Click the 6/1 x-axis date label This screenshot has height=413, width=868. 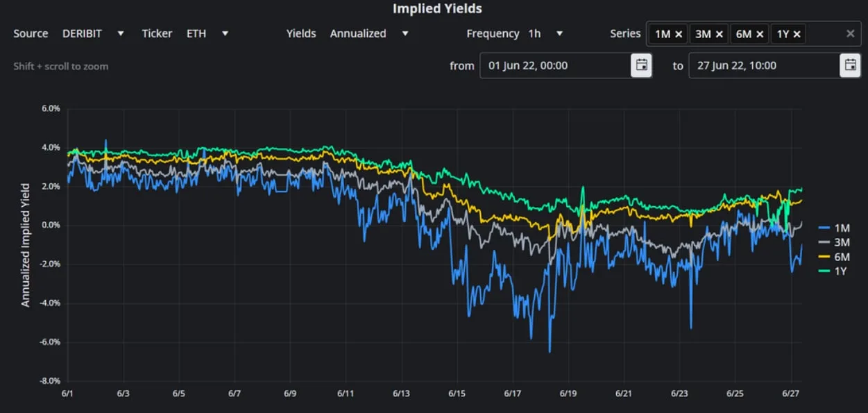[x=68, y=394]
